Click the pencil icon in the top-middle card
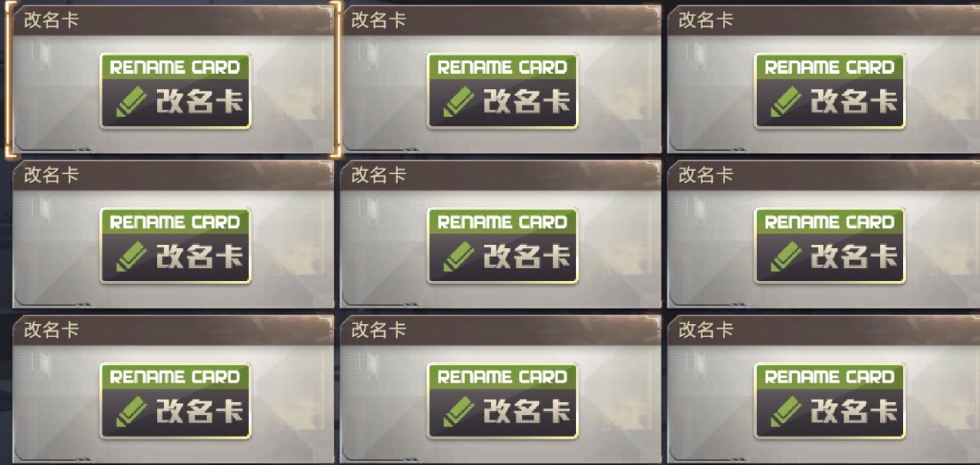The width and height of the screenshot is (980, 465). coord(458,102)
